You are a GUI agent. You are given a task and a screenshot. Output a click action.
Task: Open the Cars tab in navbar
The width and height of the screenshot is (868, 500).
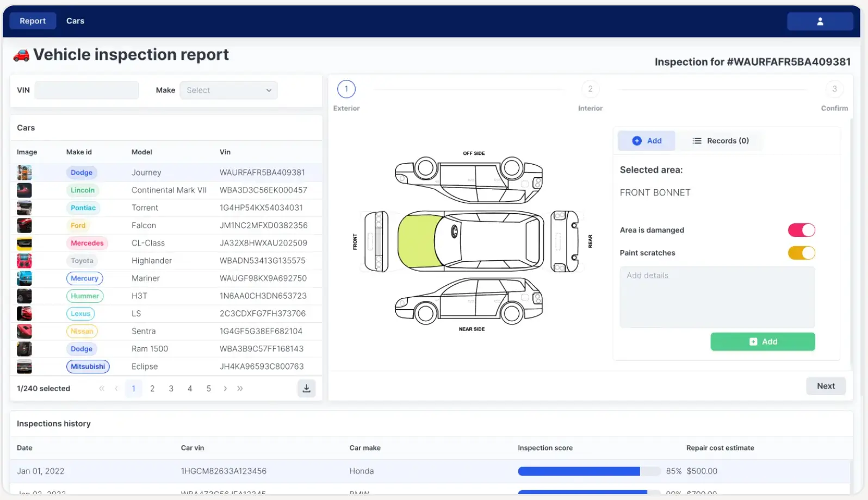(75, 21)
